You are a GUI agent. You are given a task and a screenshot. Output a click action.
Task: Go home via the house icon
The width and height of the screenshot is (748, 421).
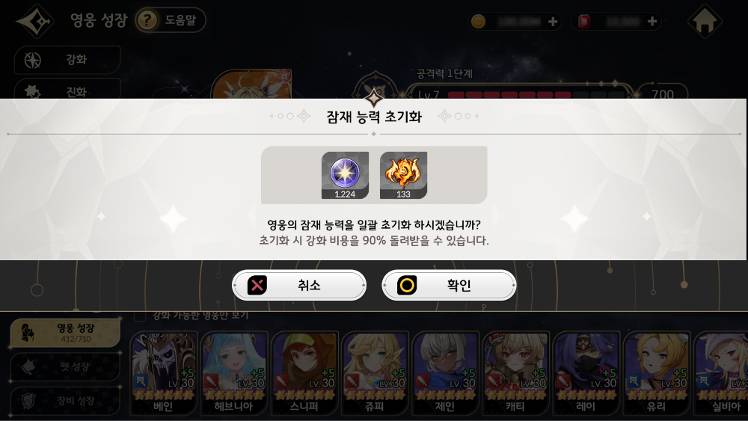[704, 21]
